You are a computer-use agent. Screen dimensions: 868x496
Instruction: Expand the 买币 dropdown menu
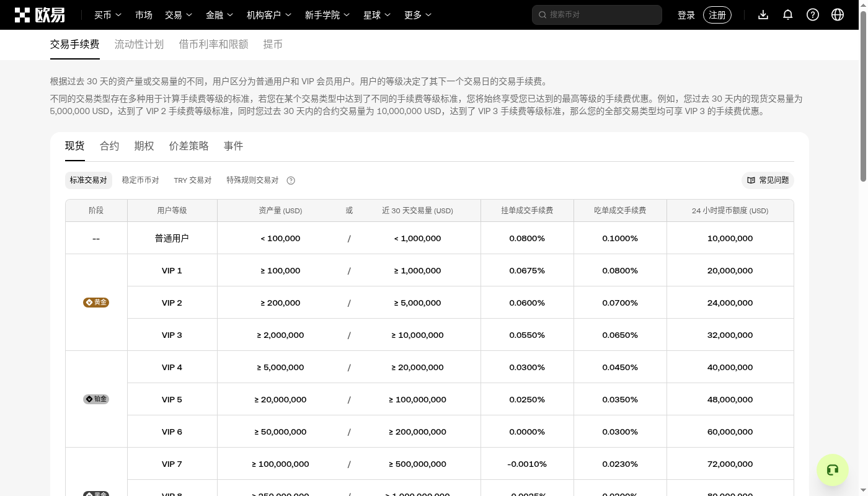click(108, 15)
